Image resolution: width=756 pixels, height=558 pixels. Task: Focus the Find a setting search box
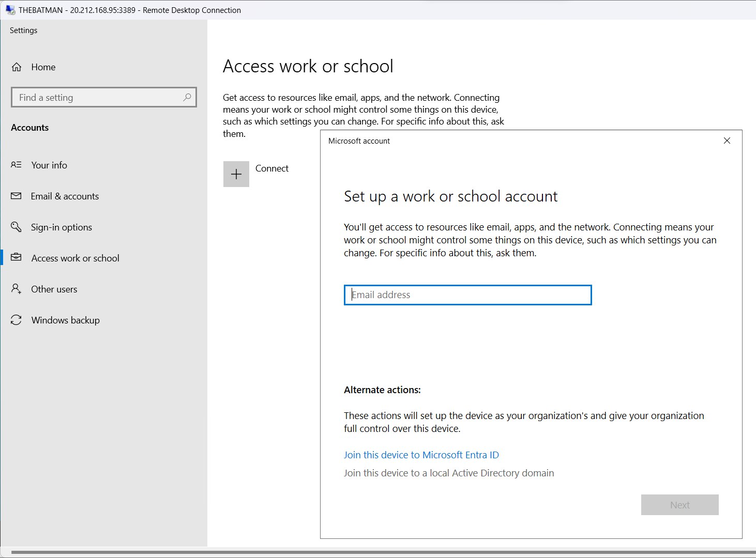tap(98, 97)
